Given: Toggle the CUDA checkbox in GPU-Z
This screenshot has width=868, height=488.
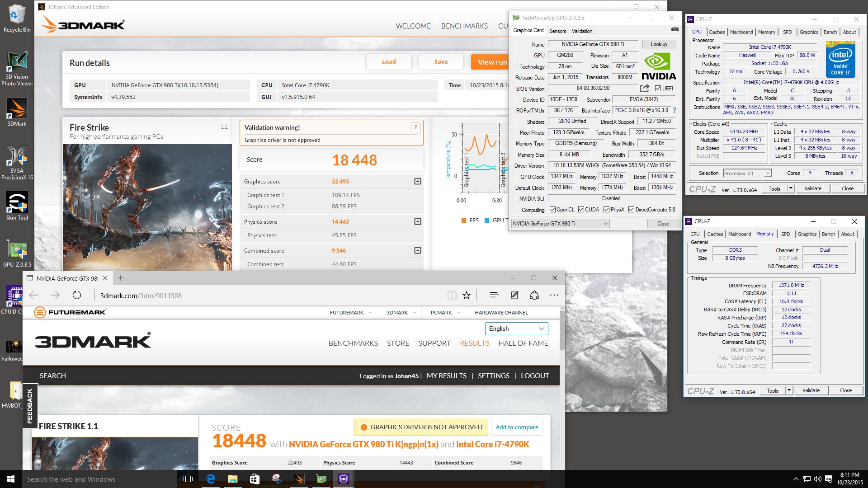Looking at the screenshot, I should click(581, 210).
